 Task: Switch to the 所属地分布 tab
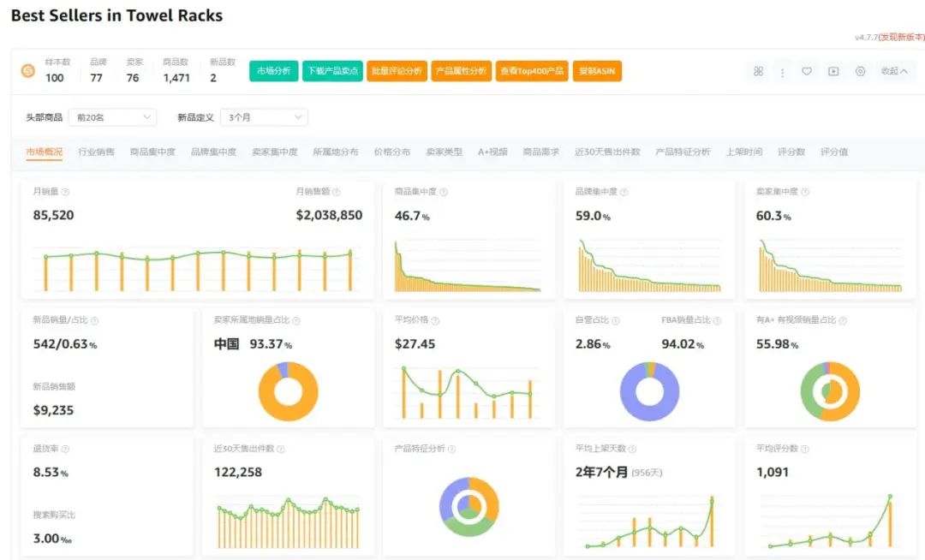(336, 152)
